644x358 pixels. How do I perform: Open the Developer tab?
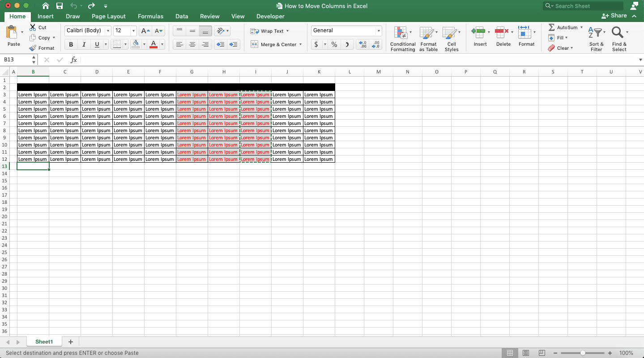(x=270, y=16)
